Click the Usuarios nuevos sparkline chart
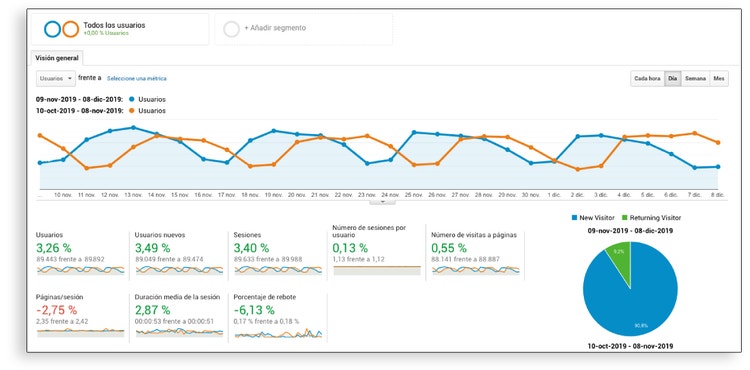The height and width of the screenshot is (370, 750). point(179,270)
